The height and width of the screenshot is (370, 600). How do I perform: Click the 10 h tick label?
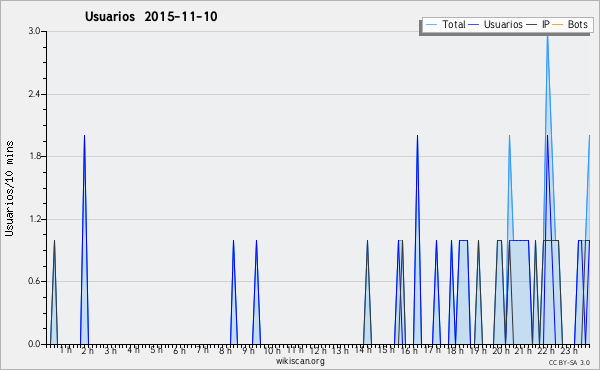tap(271, 350)
